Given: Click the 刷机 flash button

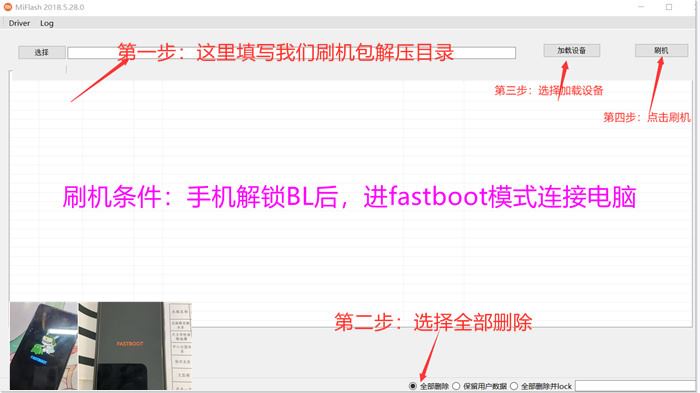Looking at the screenshot, I should click(x=661, y=50).
